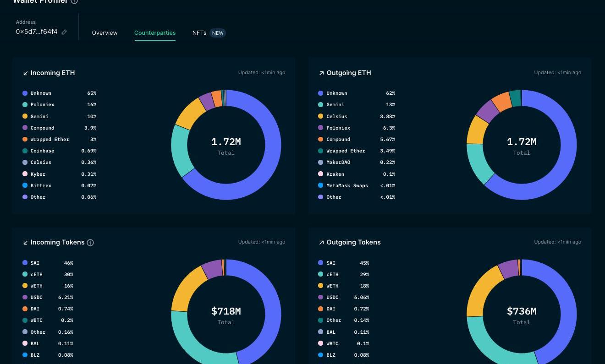Select Poloniex in the Incoming ETH legend
This screenshot has height=364, width=605.
click(x=42, y=105)
